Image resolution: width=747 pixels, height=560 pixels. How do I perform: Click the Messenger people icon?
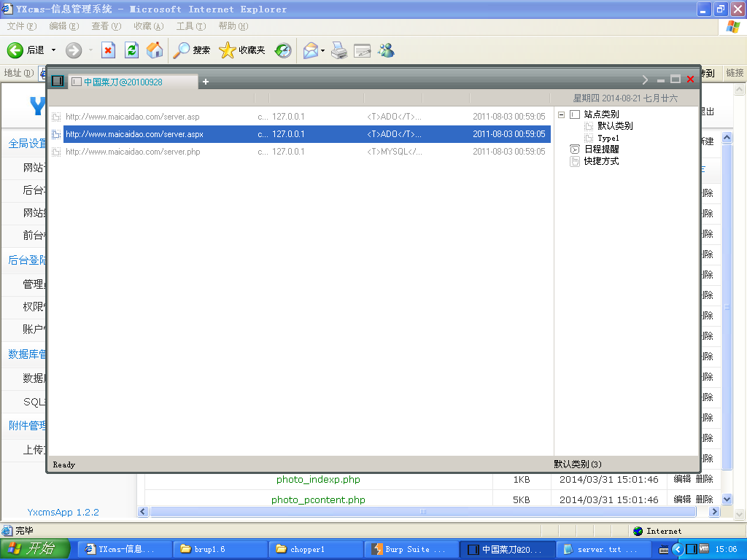[x=387, y=50]
